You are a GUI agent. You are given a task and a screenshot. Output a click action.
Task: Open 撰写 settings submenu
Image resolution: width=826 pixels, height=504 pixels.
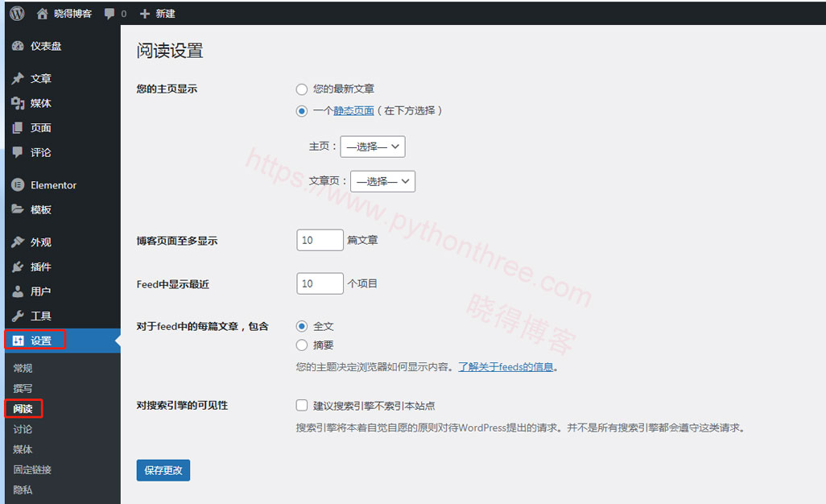[23, 389]
